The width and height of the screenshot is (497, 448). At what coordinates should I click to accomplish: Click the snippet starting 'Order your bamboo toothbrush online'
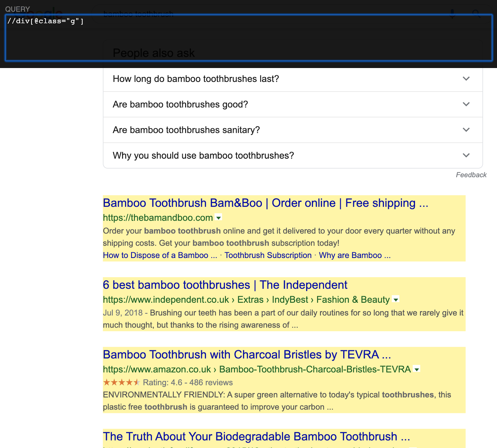279,237
